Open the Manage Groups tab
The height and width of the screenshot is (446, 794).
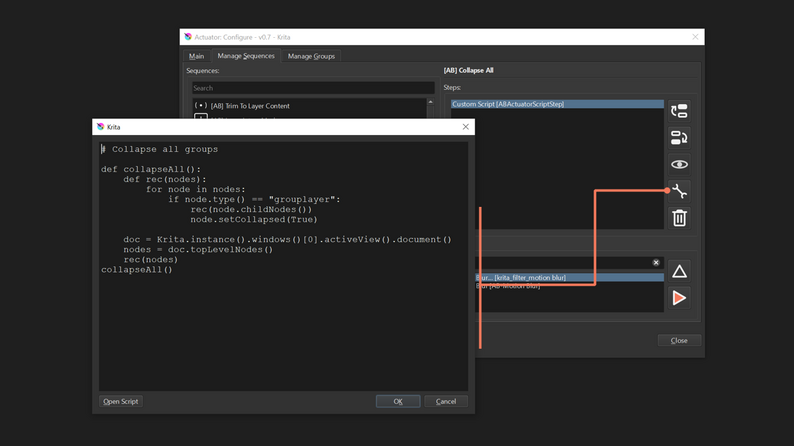(311, 56)
